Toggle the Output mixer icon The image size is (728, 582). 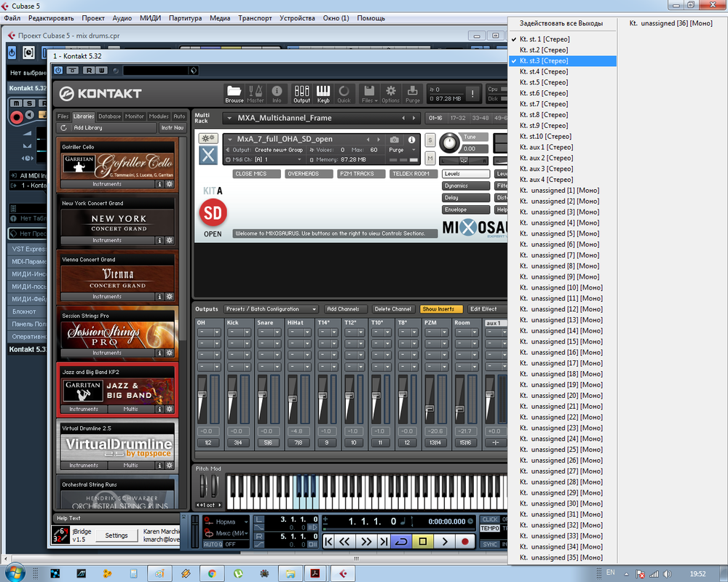coord(302,94)
